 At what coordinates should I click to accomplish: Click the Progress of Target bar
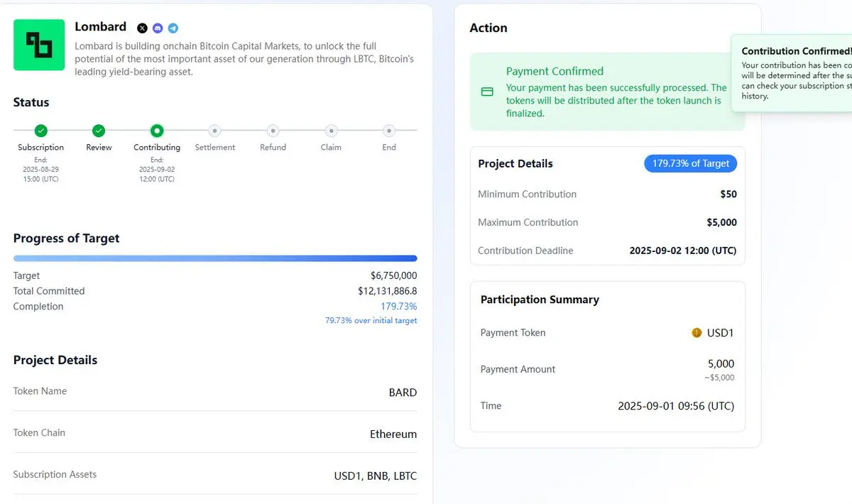click(215, 258)
